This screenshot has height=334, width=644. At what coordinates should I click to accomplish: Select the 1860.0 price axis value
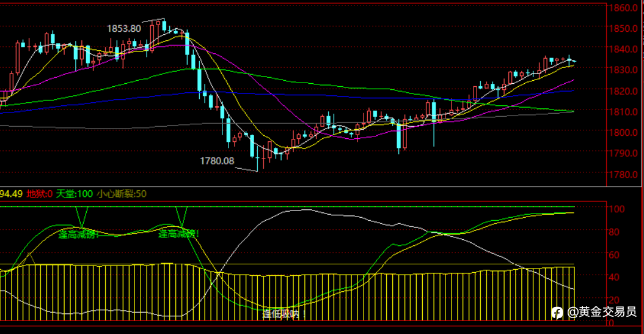624,7
